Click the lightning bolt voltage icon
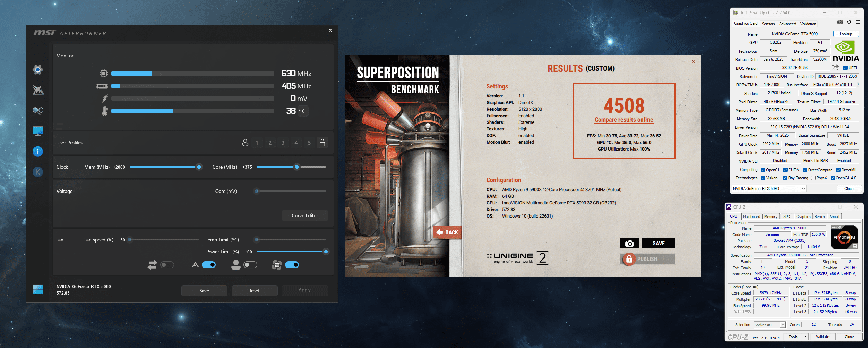Viewport: 868px width, 348px height. pos(104,99)
